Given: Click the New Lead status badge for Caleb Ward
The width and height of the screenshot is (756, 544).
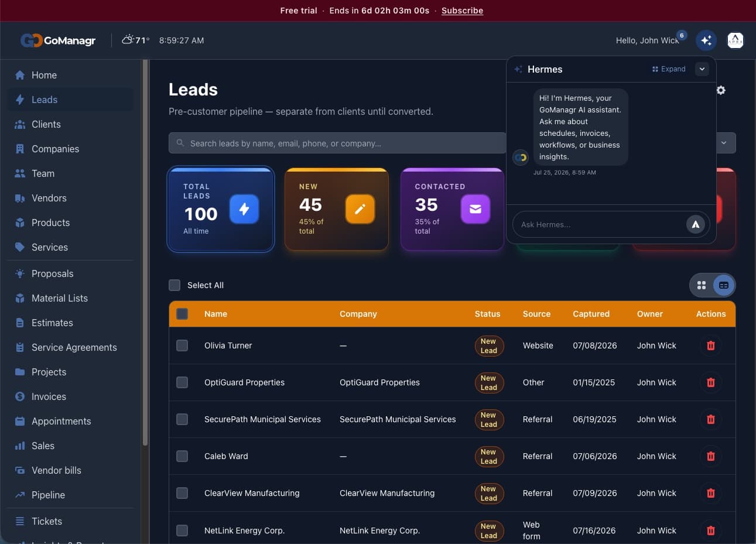Looking at the screenshot, I should (x=489, y=456).
